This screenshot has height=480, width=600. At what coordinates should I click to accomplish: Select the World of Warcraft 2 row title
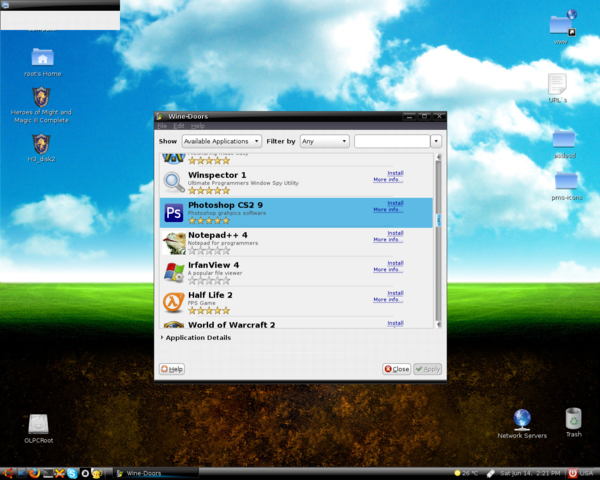pyautogui.click(x=232, y=325)
